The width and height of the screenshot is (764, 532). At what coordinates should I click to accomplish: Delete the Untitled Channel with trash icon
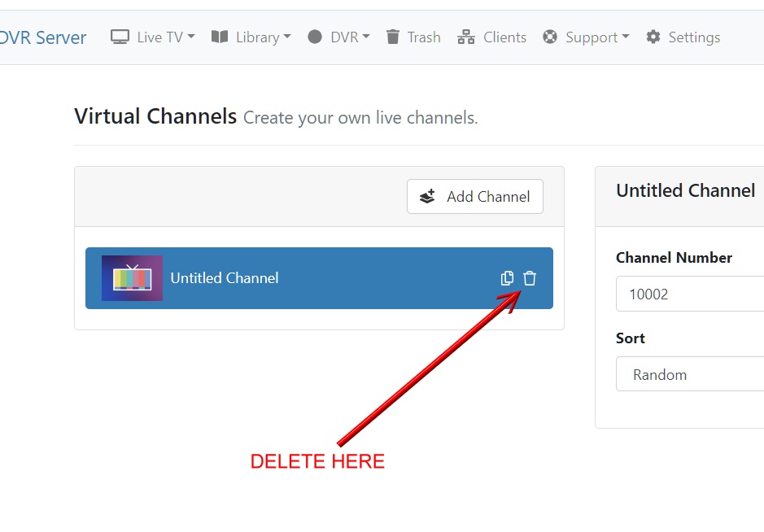pos(530,278)
